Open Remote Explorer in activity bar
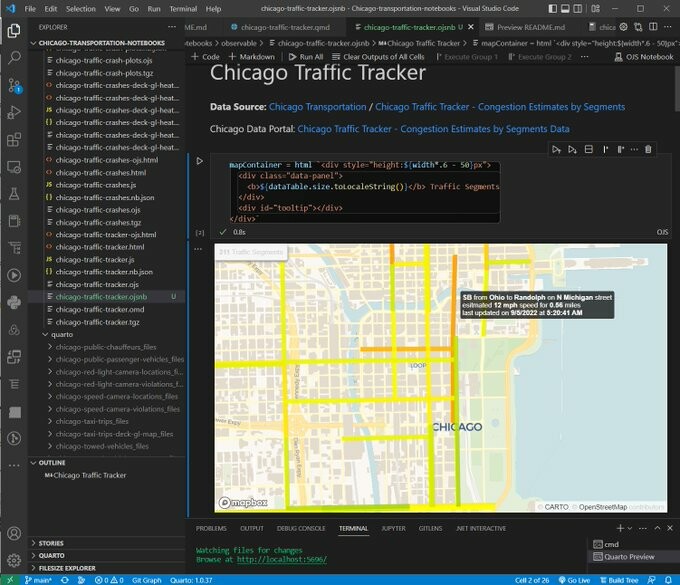This screenshot has height=585, width=680. coord(14,167)
